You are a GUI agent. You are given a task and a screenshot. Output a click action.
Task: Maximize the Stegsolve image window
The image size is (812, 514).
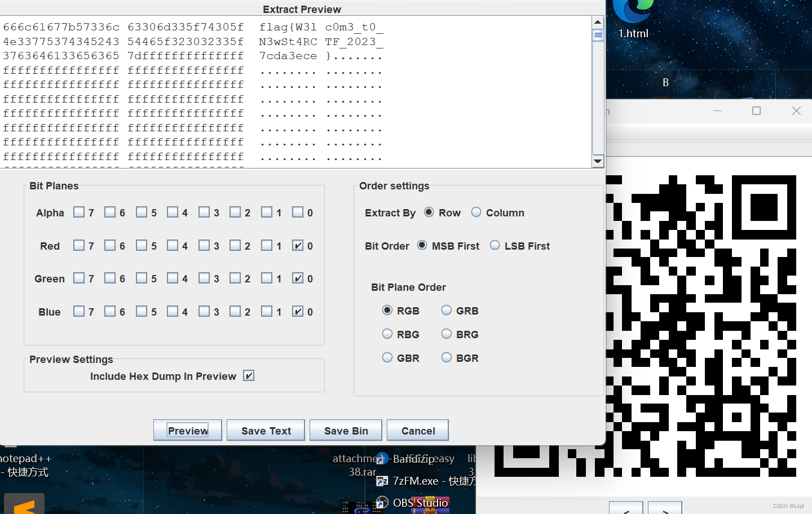click(757, 111)
